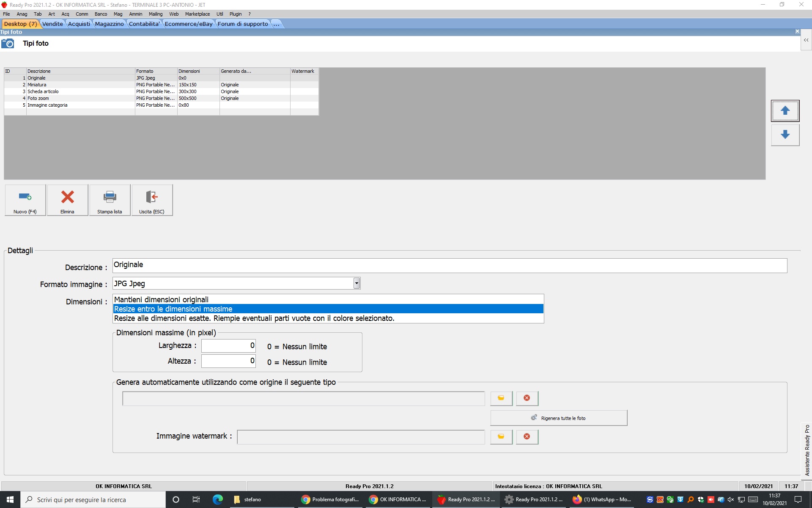The image size is (812, 508).
Task: Click Rigenera tutte le foto button
Action: click(559, 418)
